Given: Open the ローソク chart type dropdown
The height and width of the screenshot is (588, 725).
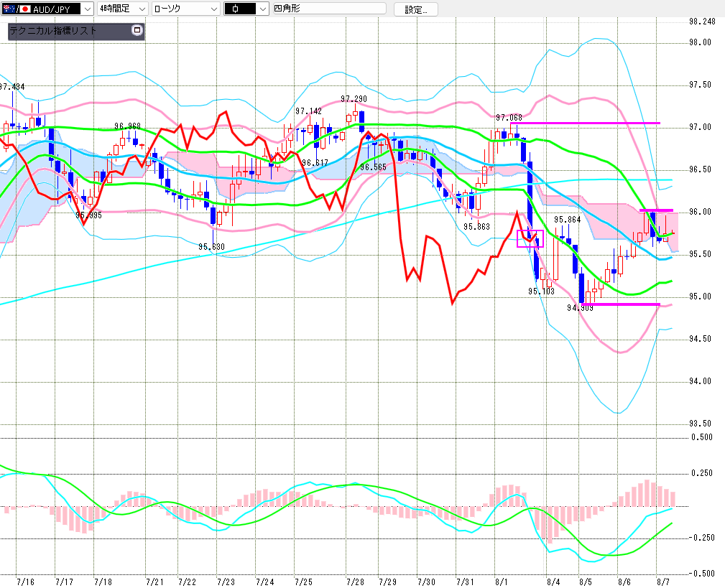Looking at the screenshot, I should [185, 9].
